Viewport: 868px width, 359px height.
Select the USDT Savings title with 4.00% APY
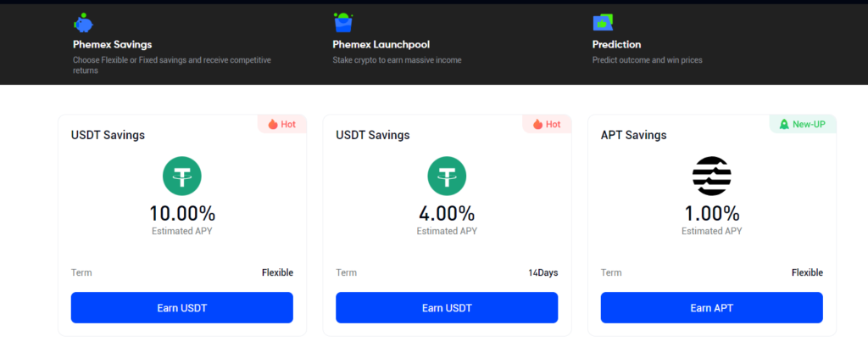(373, 135)
